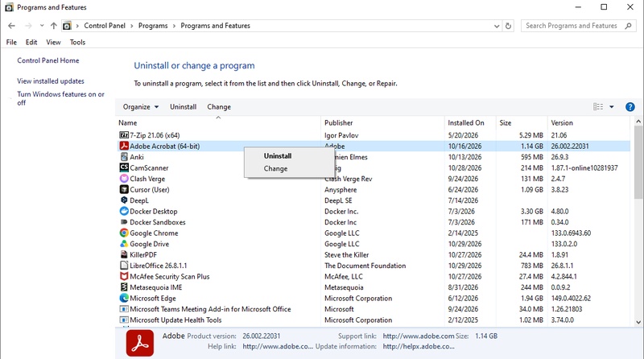Click the http://www.adobe.com support link text

tap(419, 336)
